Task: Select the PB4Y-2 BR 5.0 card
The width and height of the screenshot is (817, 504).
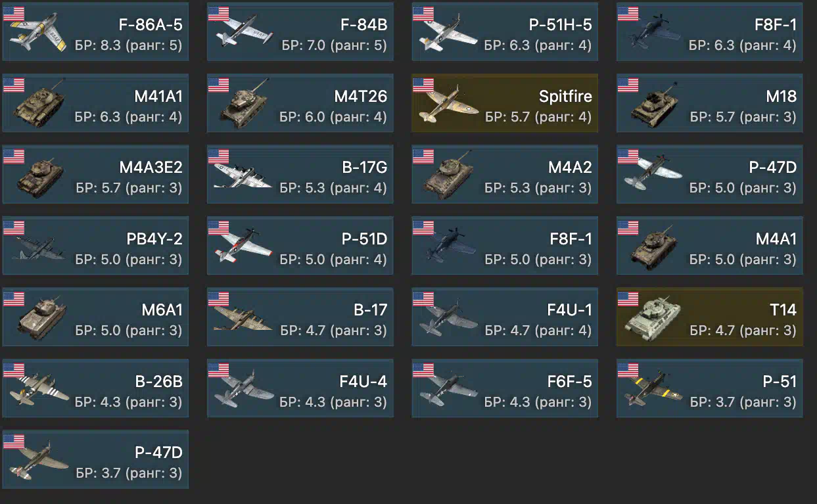Action: (x=95, y=245)
